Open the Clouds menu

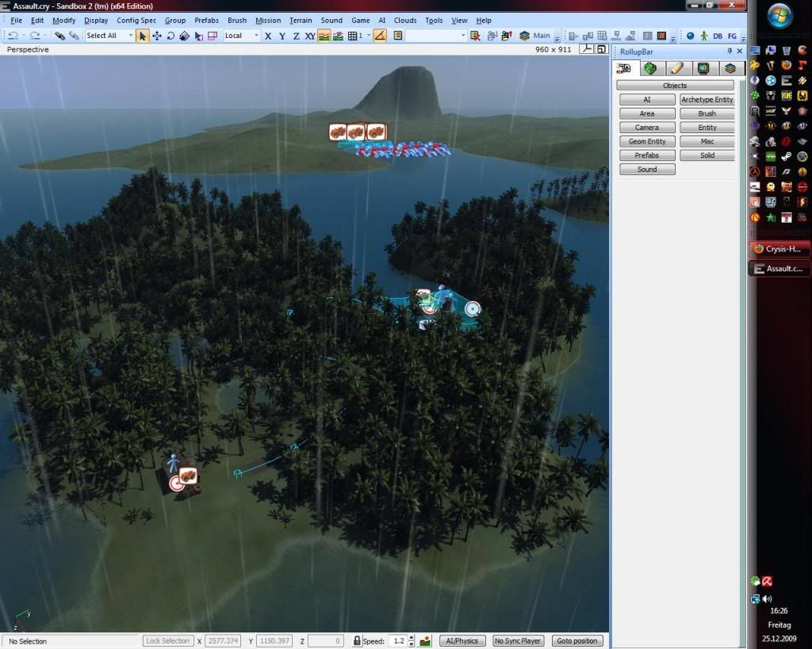point(404,21)
